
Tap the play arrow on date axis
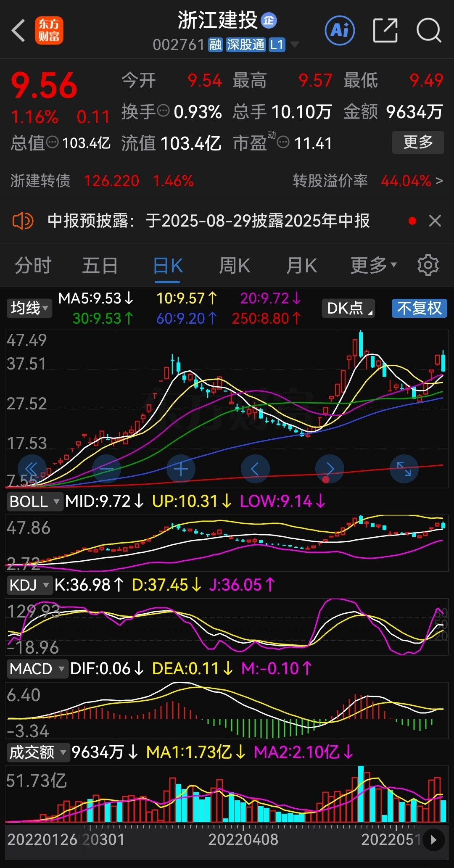(x=434, y=840)
